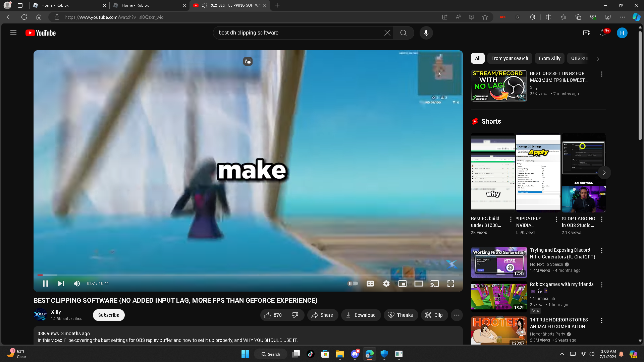Open the Copilot sidebar
The image size is (644, 362).
coord(636,17)
